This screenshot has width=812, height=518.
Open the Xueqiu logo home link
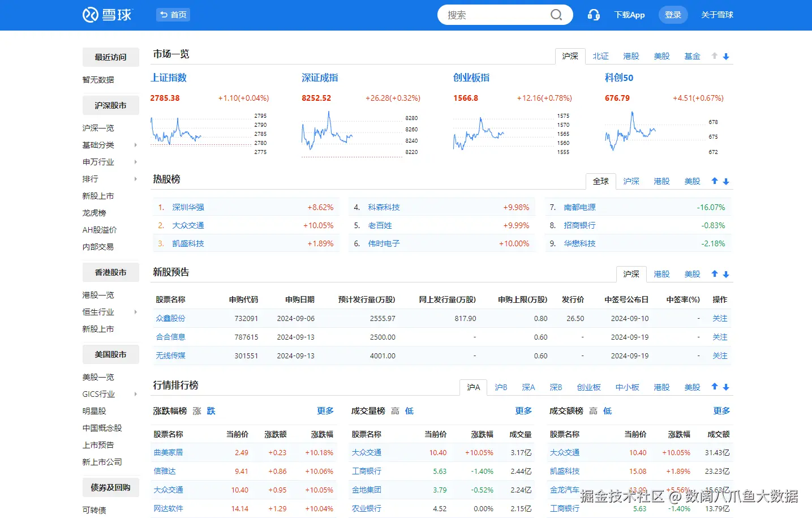pos(107,15)
